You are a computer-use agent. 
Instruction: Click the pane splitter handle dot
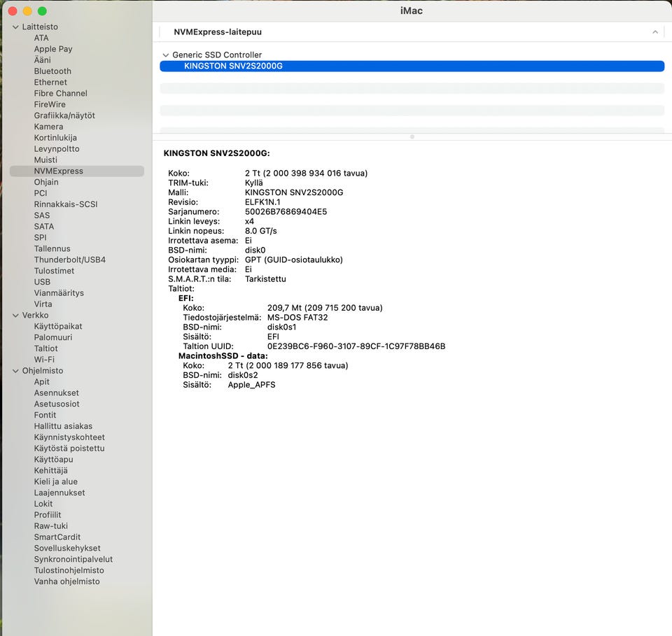412,137
